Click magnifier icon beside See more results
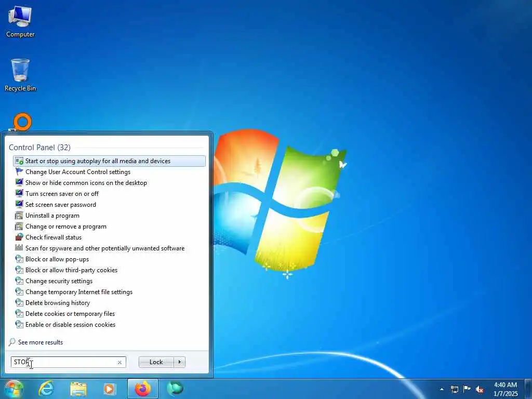This screenshot has height=399, width=532. tap(12, 342)
